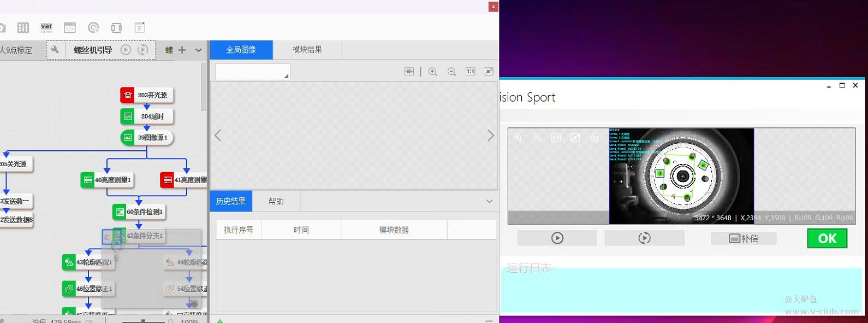This screenshot has width=868, height=323.
Task: Click zoom in icon in global image toolbar
Action: pos(433,72)
